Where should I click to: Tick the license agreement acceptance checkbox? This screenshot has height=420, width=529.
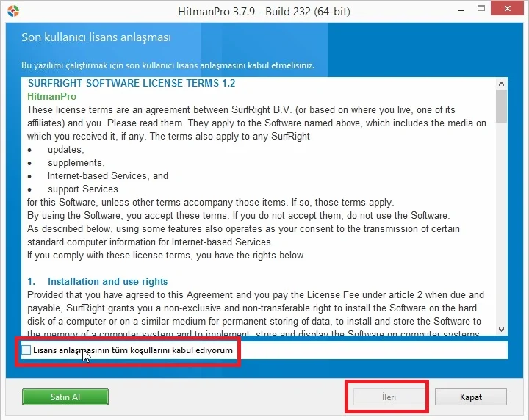tap(26, 350)
